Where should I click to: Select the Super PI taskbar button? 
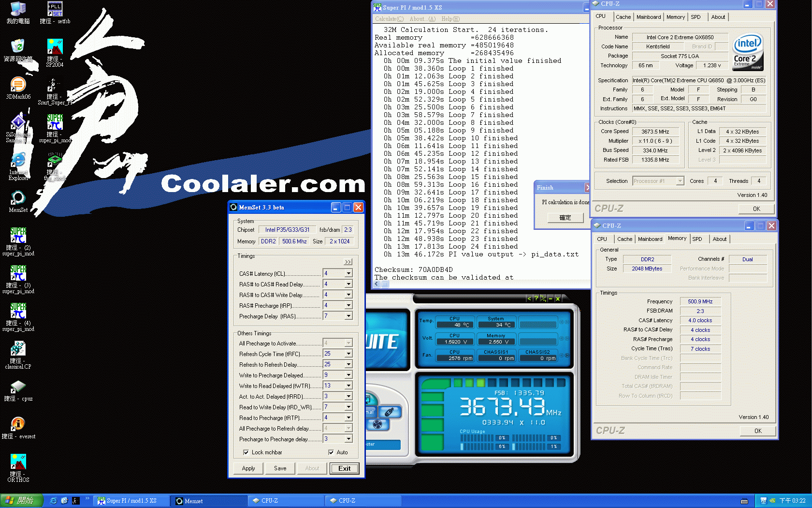(x=131, y=501)
